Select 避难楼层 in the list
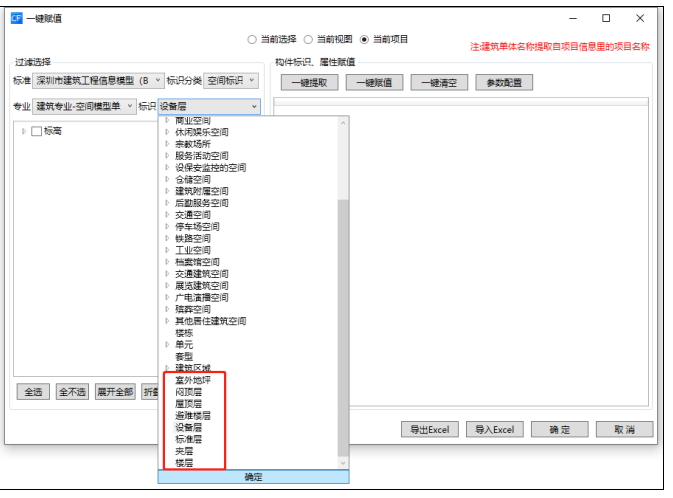The height and width of the screenshot is (498, 673). pyautogui.click(x=193, y=416)
